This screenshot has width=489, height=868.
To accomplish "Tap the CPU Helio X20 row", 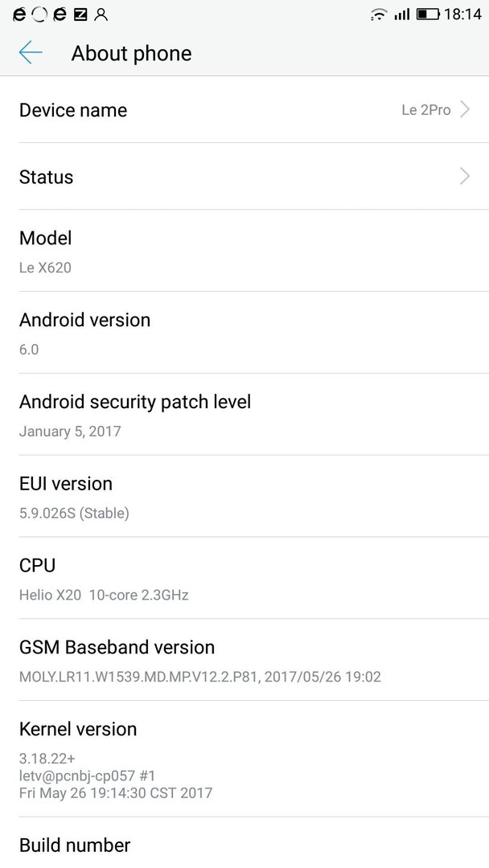I will 244,579.
